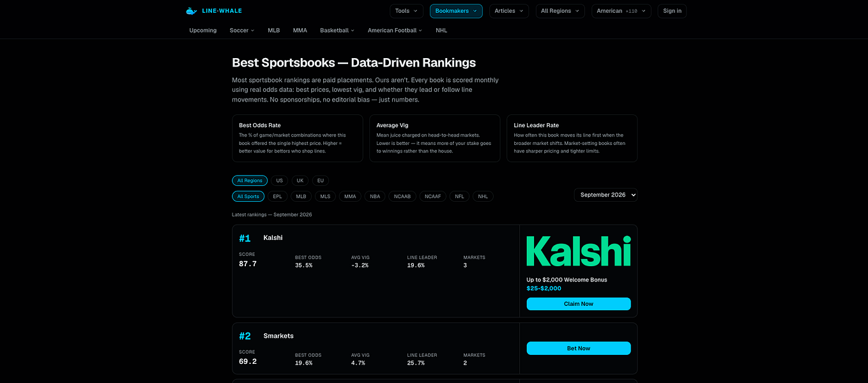Filter rankings by NCAAF

click(x=433, y=197)
